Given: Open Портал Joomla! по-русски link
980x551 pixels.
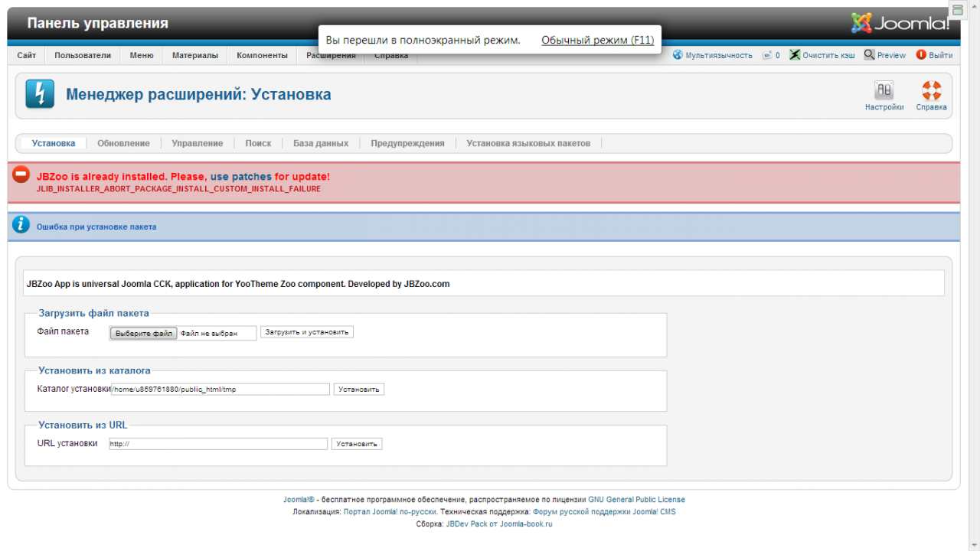Looking at the screenshot, I should (x=390, y=512).
